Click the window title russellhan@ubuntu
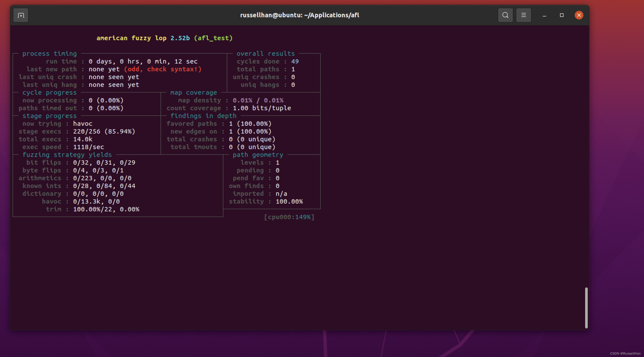The width and height of the screenshot is (644, 357). point(299,15)
